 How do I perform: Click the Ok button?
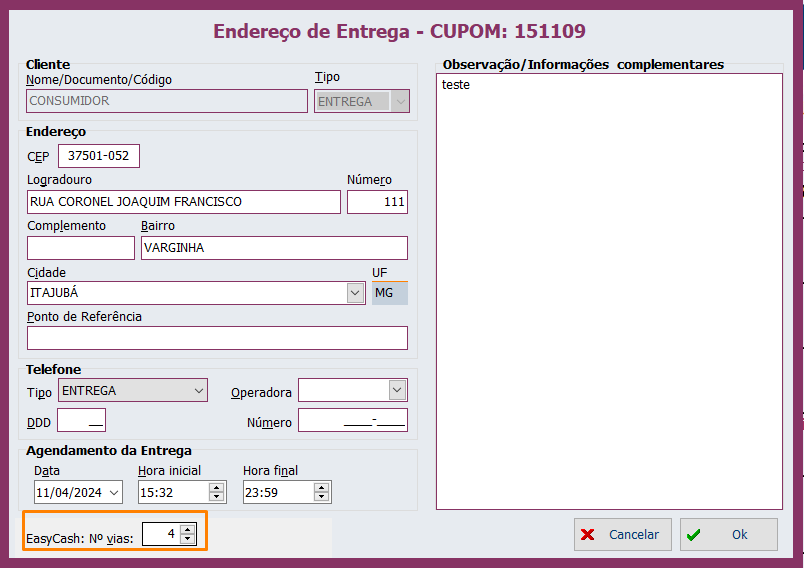click(x=728, y=534)
